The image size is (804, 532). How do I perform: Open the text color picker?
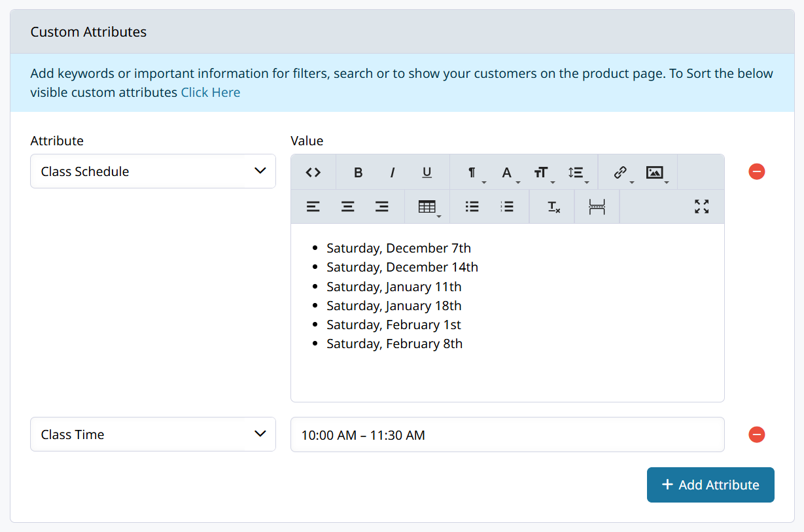[507, 172]
